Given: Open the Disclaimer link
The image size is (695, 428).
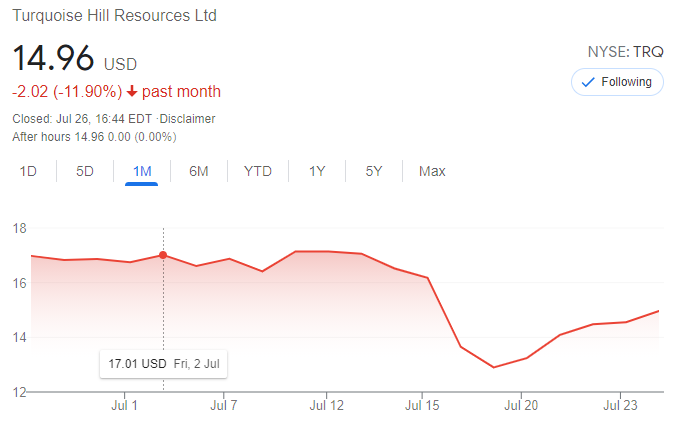Looking at the screenshot, I should pos(187,119).
